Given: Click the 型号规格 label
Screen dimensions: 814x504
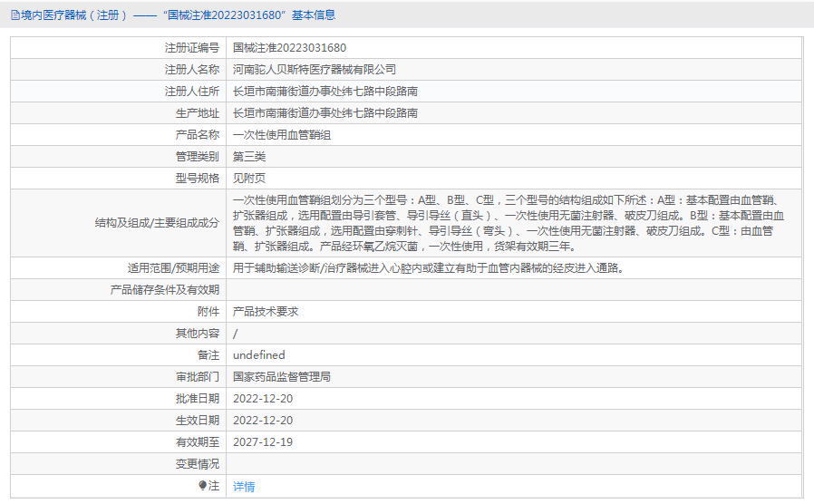Looking at the screenshot, I should tap(198, 179).
